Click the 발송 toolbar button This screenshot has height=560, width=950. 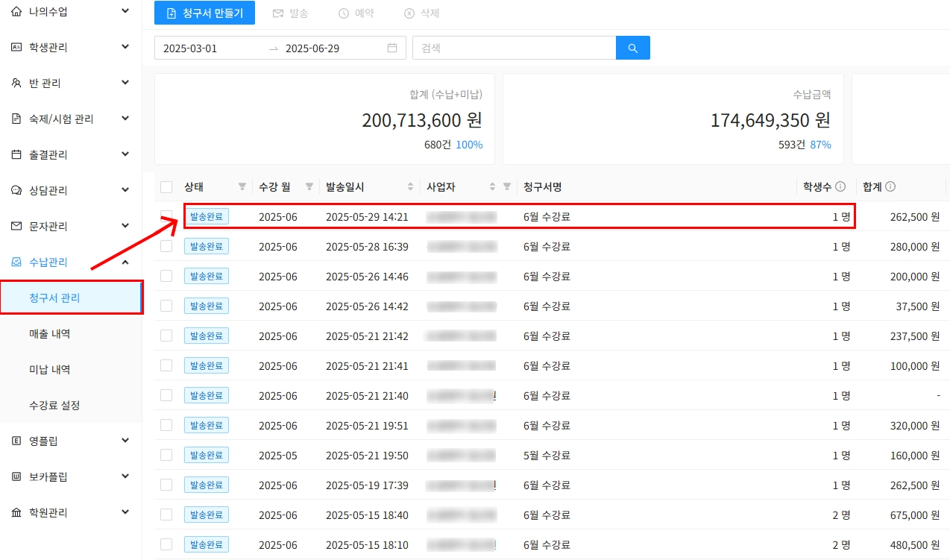290,13
